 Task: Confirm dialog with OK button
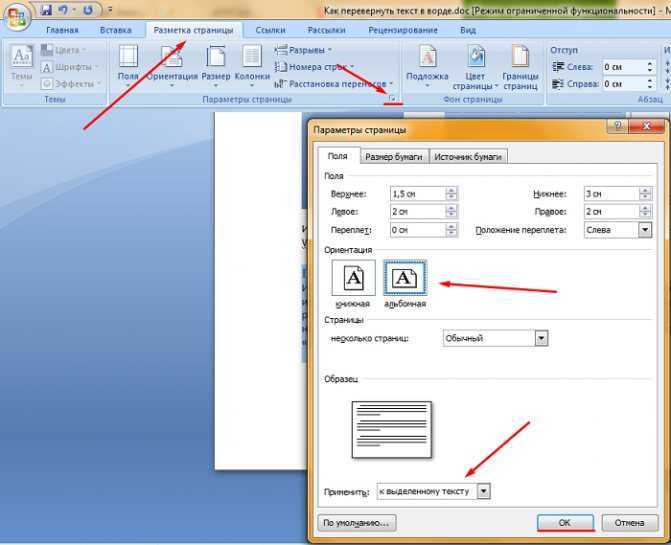point(565,523)
